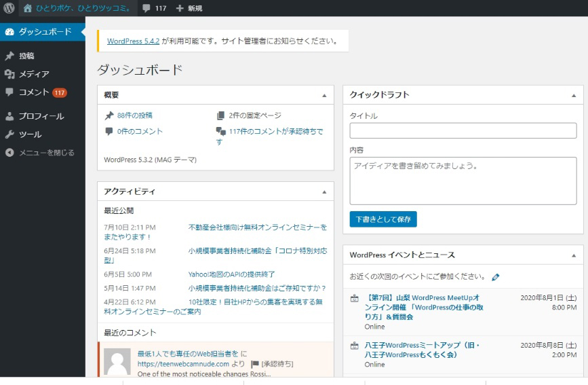Open site name ひとりボケ、ひとりツッコミ。 link

coord(83,8)
